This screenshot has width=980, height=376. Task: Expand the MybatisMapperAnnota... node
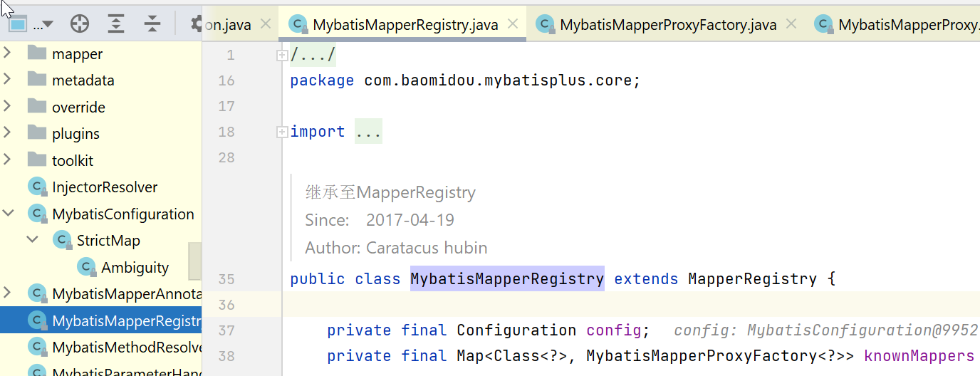[x=8, y=293]
